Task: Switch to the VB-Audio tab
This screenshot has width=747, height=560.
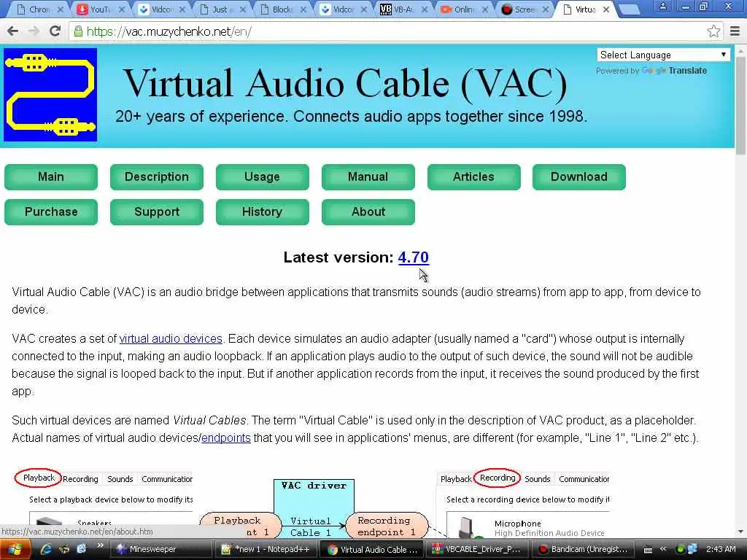Action: tap(403, 9)
